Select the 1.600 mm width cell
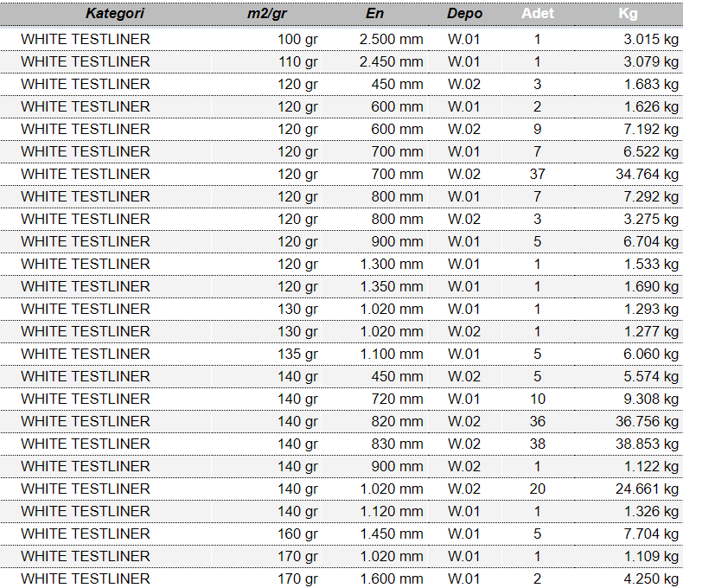 pyautogui.click(x=391, y=578)
